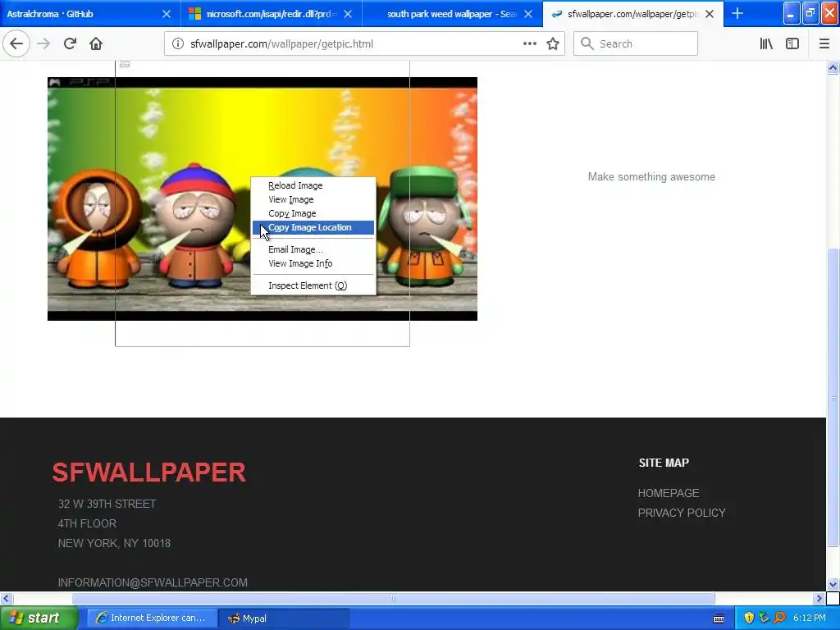The image size is (840, 630).
Task: Click the vertical scrollbar thumb
Action: click(x=833, y=398)
